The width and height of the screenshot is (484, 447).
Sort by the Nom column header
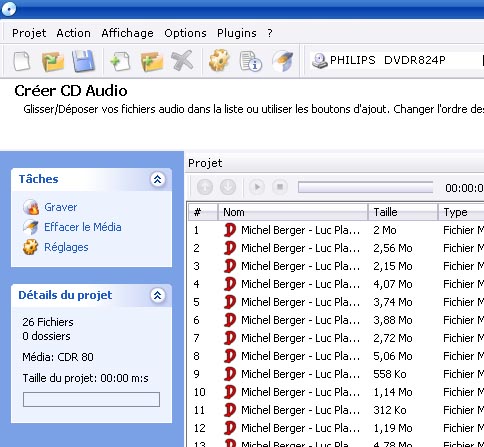[293, 212]
